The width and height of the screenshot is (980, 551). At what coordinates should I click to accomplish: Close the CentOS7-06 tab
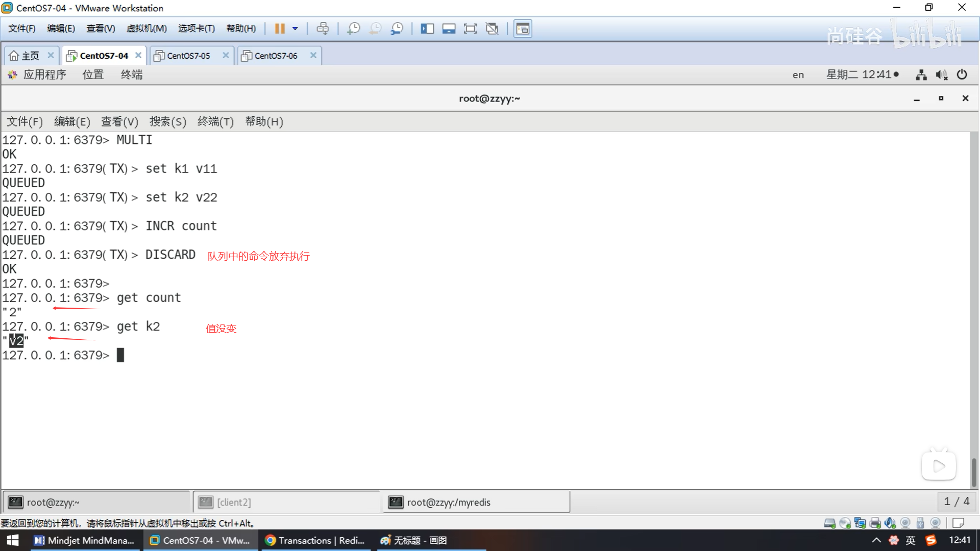tap(313, 55)
